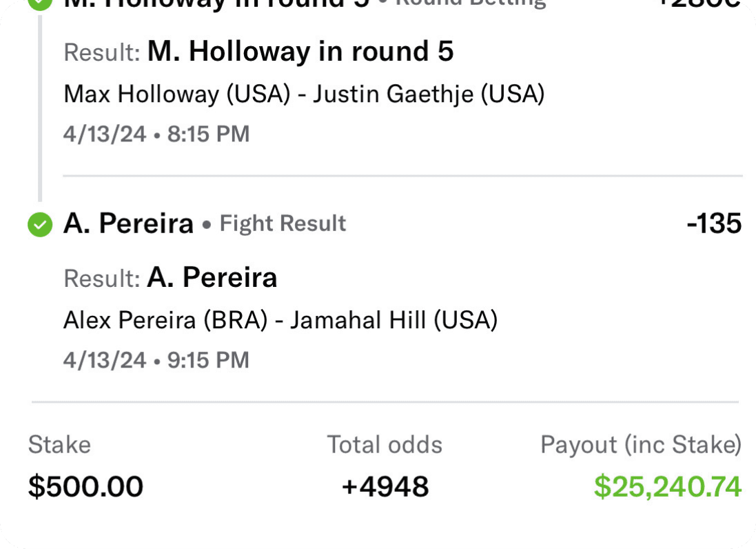
Task: Click the $500.00 stake amount
Action: [85, 487]
